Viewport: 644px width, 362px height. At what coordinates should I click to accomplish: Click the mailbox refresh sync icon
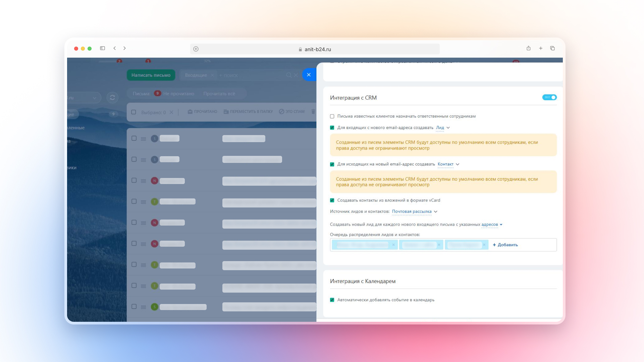pos(112,98)
